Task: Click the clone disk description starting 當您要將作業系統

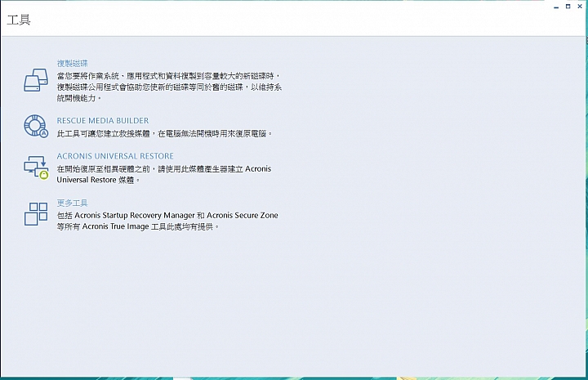Action: coord(169,87)
